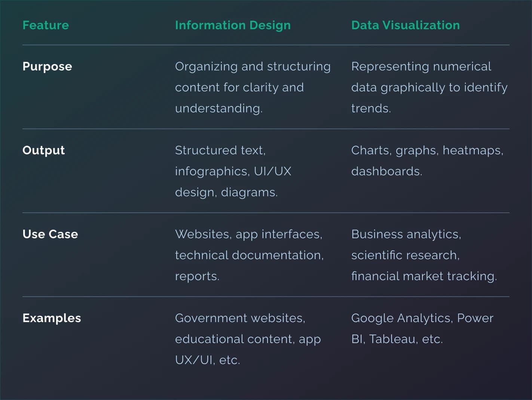Click the Information Design examples cell
Image resolution: width=532 pixels, height=400 pixels.
coord(247,339)
